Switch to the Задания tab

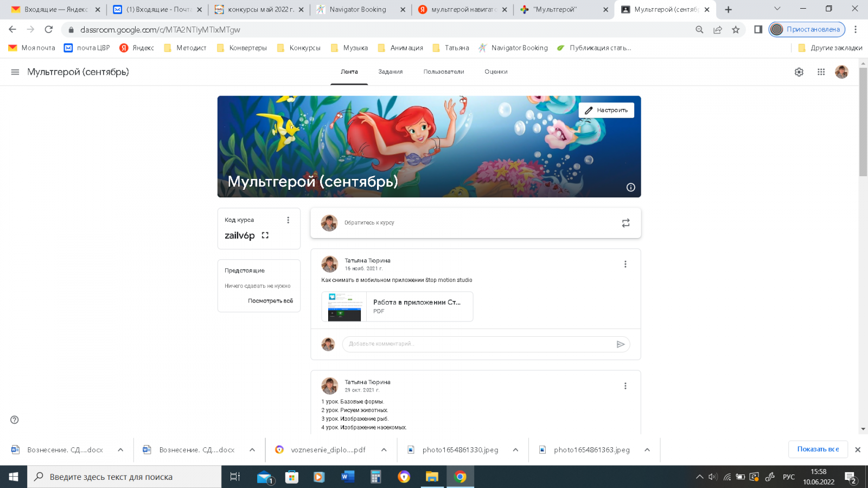(390, 72)
